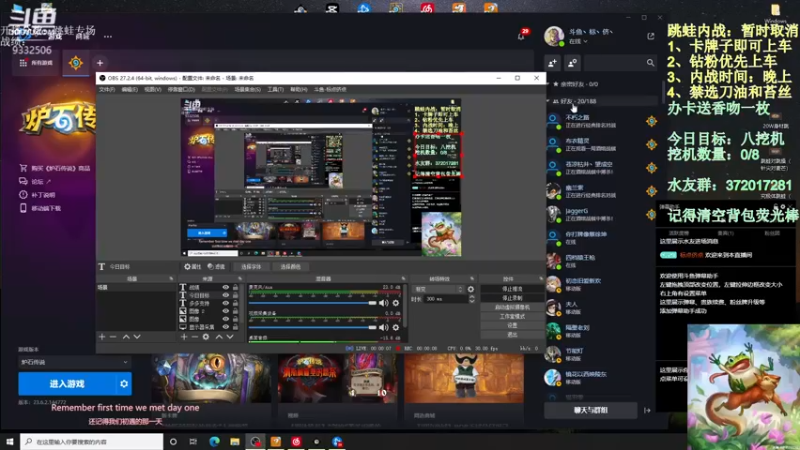Click the add friend icon
Viewport: 800px width, 450px height.
point(553,63)
